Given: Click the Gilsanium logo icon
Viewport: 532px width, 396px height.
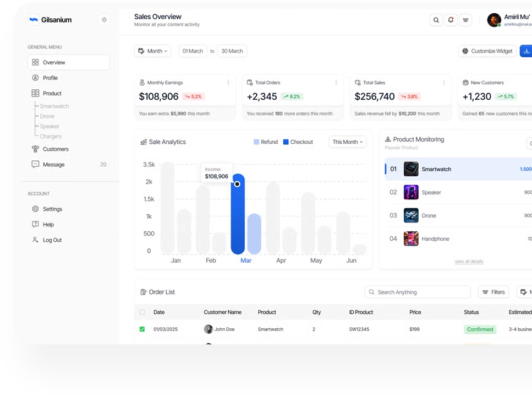Looking at the screenshot, I should coord(34,20).
